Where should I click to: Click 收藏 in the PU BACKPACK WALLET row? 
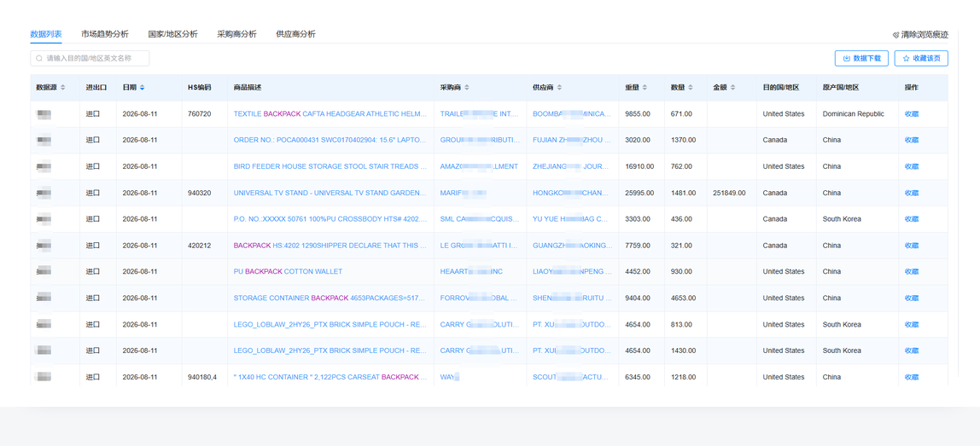click(911, 272)
